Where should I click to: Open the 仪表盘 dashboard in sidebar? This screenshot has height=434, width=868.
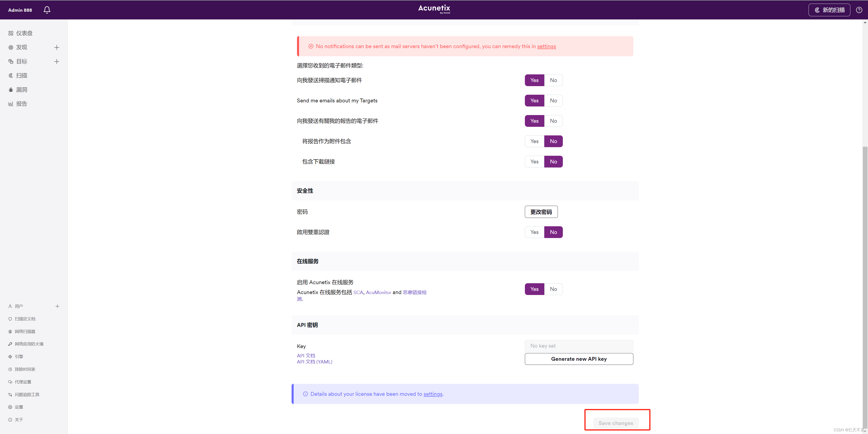tap(24, 33)
